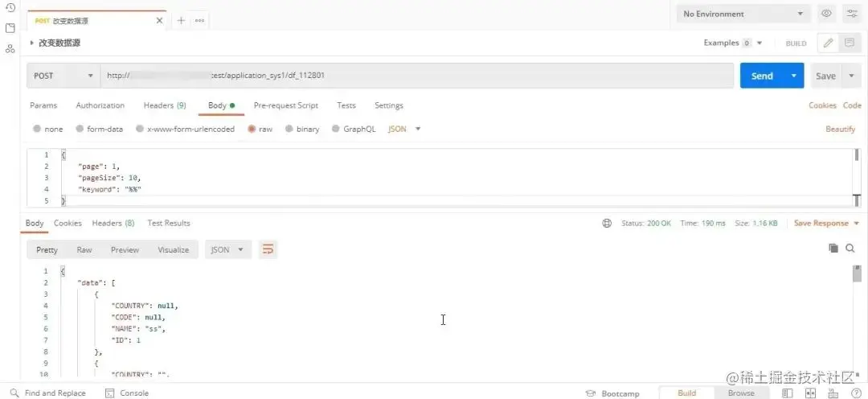This screenshot has width=868, height=399.
Task: Click the Beautify link
Action: pos(841,130)
